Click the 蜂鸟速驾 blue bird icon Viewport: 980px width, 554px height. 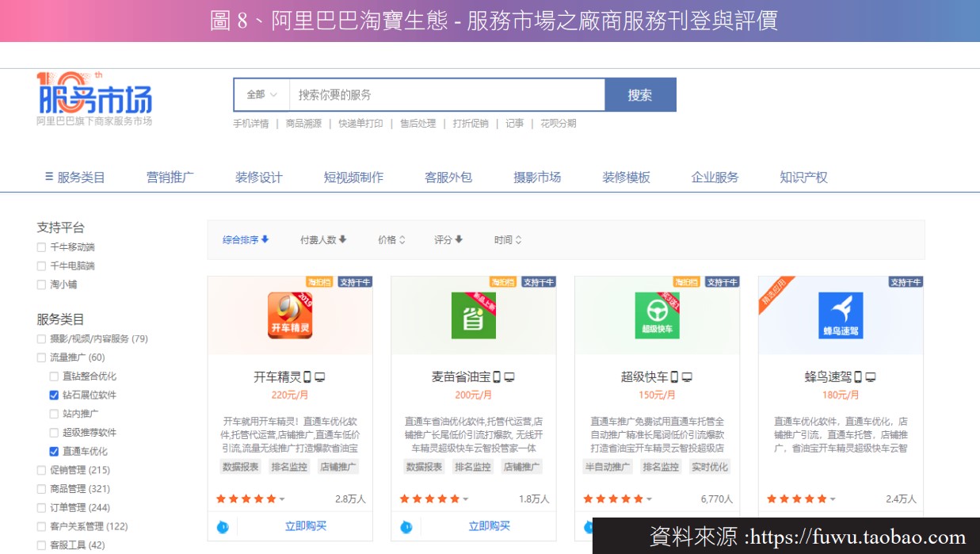[841, 315]
